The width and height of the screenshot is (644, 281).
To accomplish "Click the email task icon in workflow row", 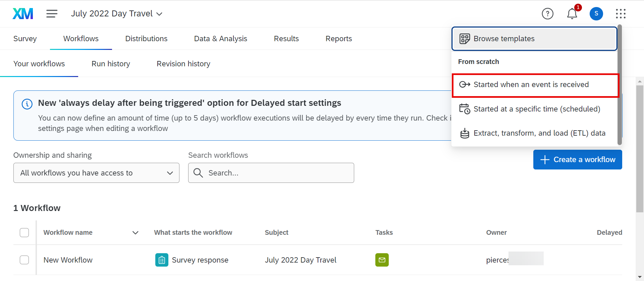I will click(x=382, y=260).
